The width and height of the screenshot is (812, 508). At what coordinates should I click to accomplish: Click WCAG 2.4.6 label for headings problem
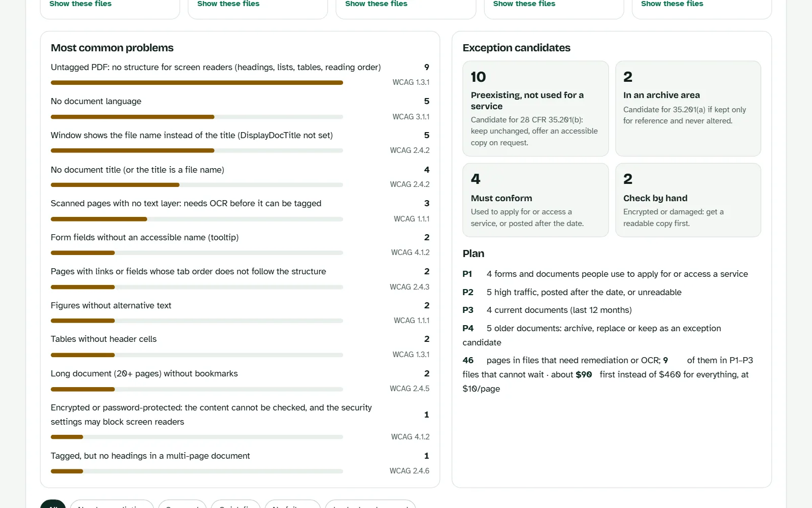tap(410, 471)
